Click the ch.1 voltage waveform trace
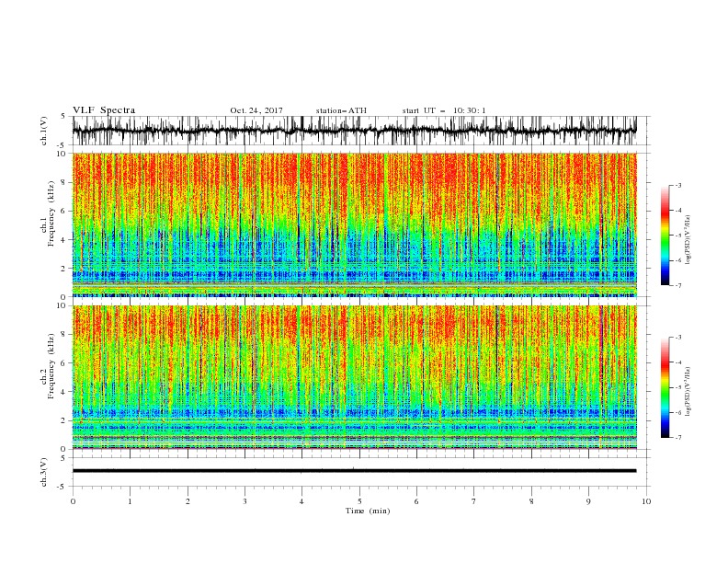The image size is (728, 563). click(x=354, y=131)
